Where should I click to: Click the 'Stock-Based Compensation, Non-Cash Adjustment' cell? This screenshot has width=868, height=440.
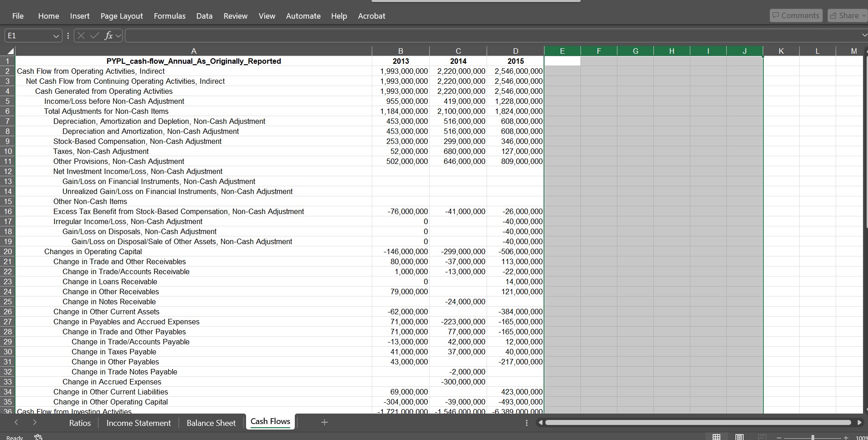point(194,141)
